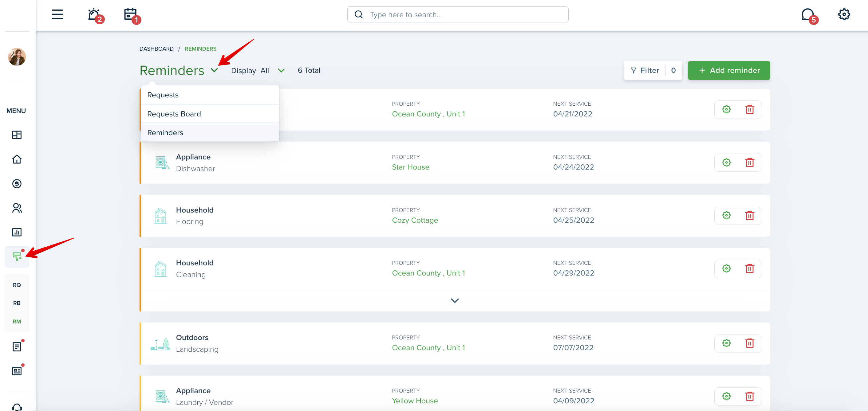This screenshot has height=411, width=868.
Task: Open the documents icon in sidebar
Action: tap(17, 347)
